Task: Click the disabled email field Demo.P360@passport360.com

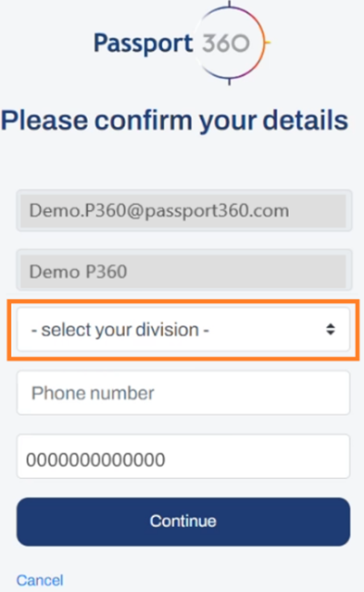Action: [184, 210]
